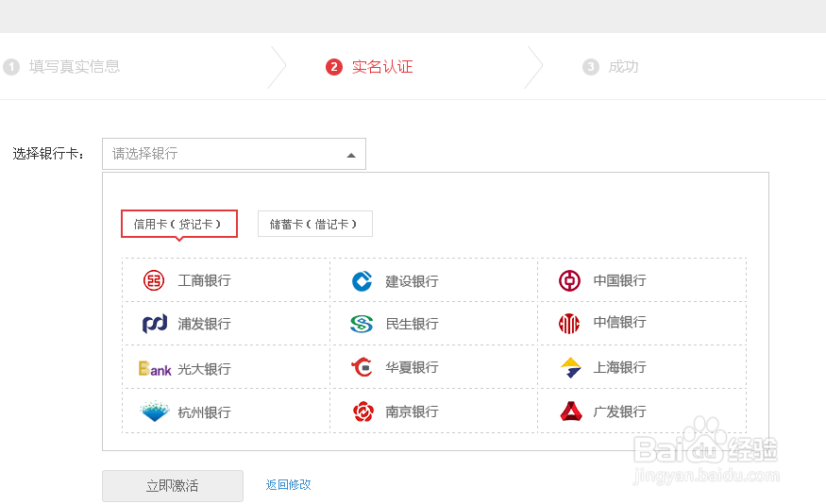This screenshot has height=504, width=826.
Task: Switch to 信用卡(贷记卡) tab
Action: click(x=179, y=224)
